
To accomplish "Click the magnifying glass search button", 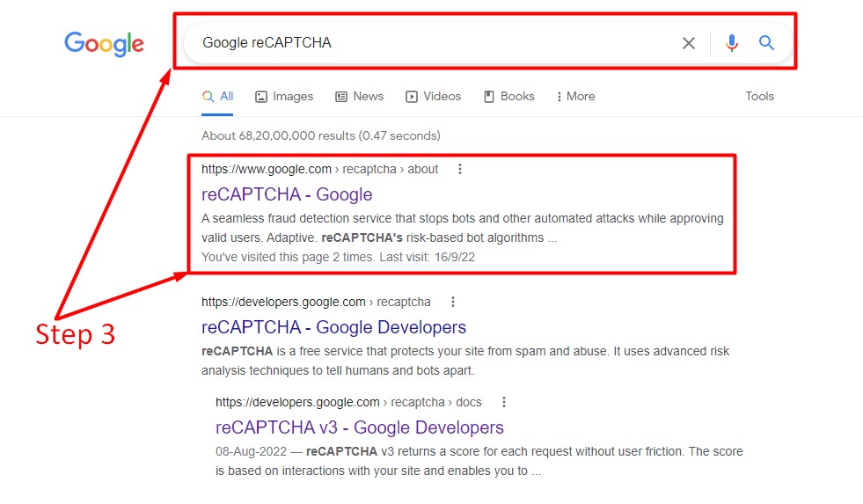I will pyautogui.click(x=767, y=42).
